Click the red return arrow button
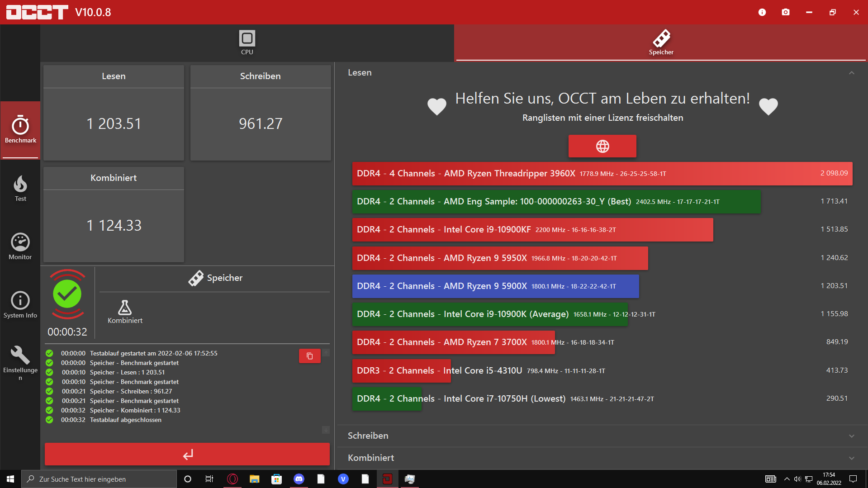Image resolution: width=868 pixels, height=488 pixels. pyautogui.click(x=187, y=454)
